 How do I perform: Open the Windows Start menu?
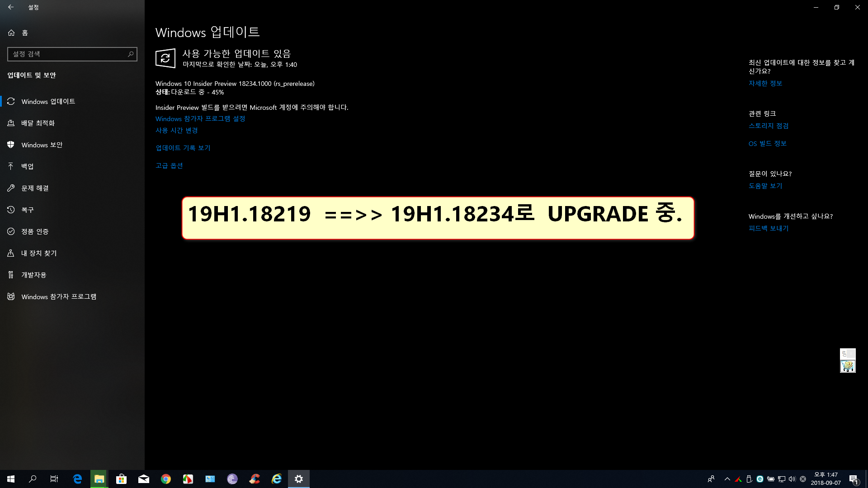point(11,479)
